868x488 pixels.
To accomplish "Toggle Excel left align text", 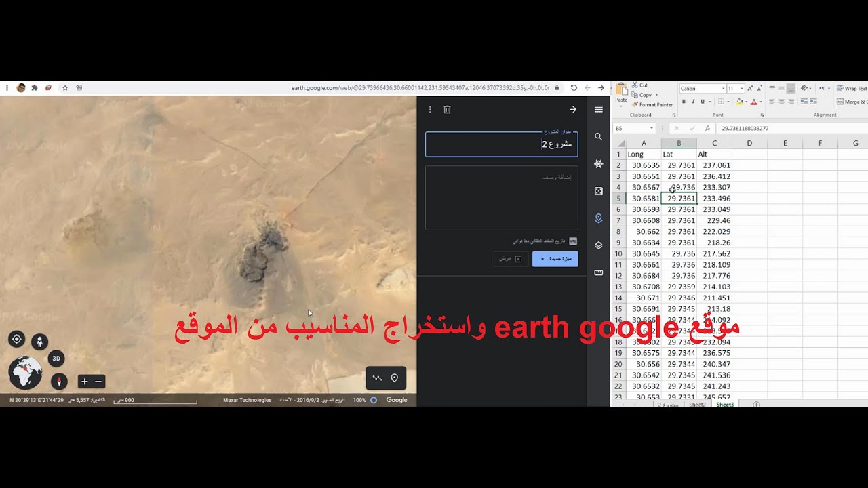I will pos(772,102).
